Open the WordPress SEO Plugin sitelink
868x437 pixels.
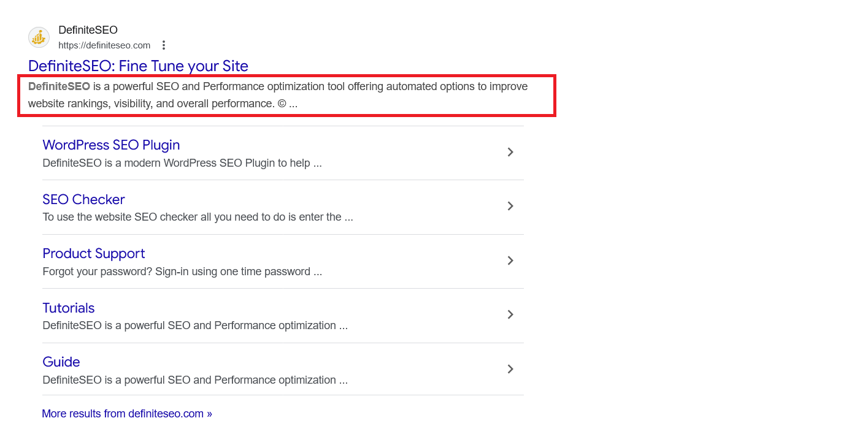(x=111, y=145)
